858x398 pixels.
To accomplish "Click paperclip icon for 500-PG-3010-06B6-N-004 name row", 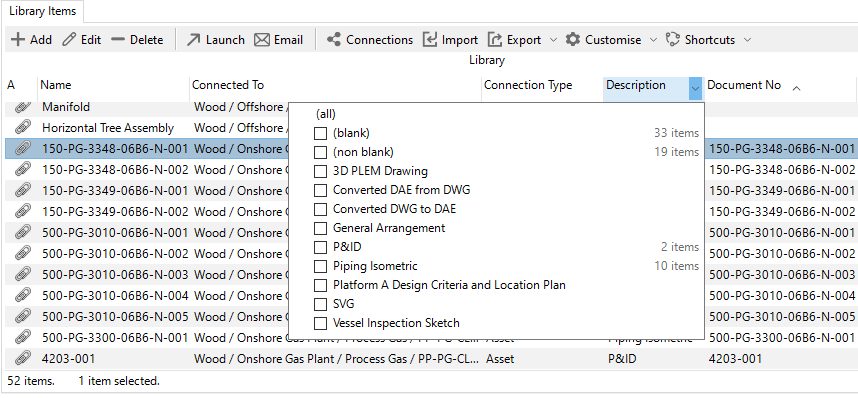I will (22, 296).
